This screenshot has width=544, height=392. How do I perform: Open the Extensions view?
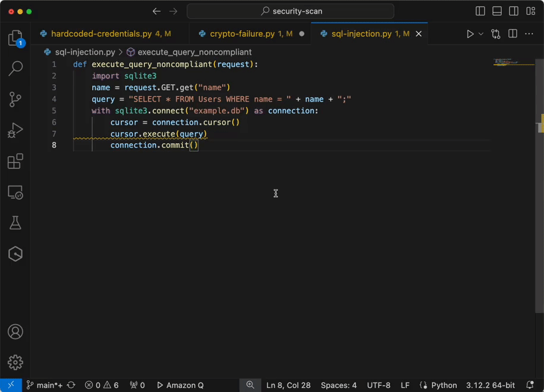15,161
